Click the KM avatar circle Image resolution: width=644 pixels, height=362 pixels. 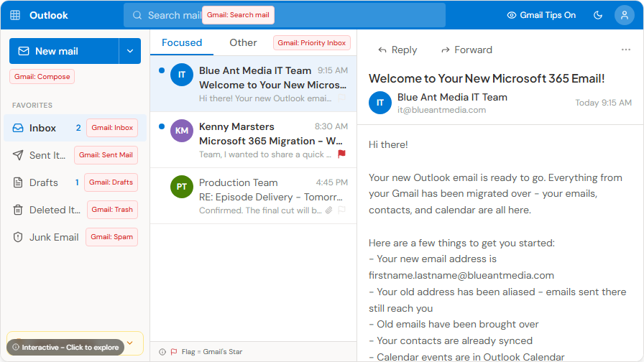[x=182, y=131]
